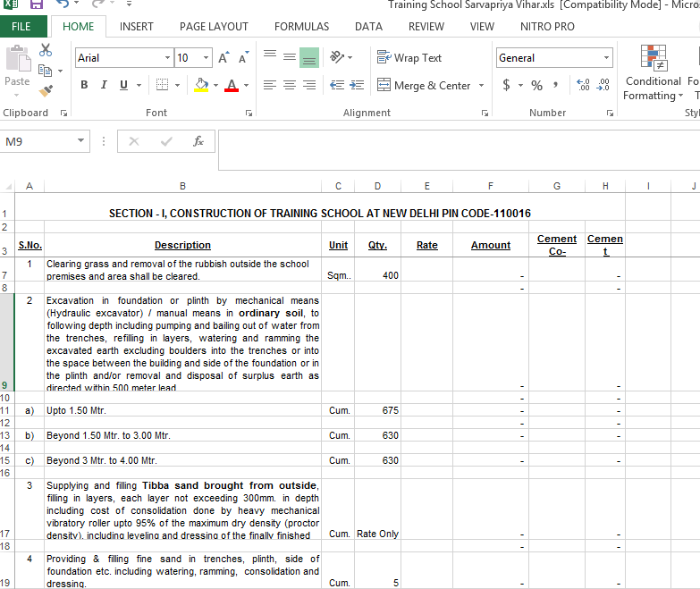Screen dimensions: 700x589
Task: Open the Merge & Center dropdown arrow
Action: [482, 86]
